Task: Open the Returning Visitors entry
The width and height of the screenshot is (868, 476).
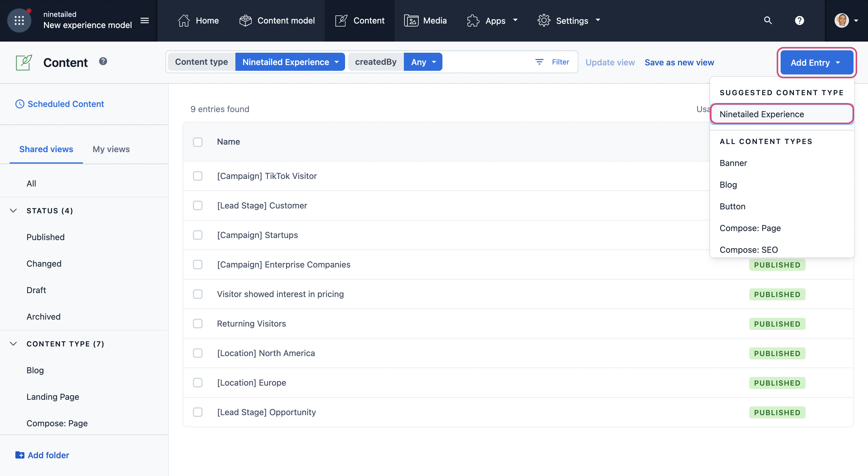Action: click(x=251, y=324)
